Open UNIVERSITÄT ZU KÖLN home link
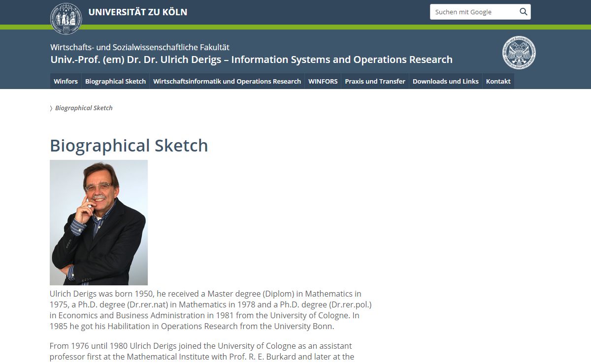This screenshot has width=591, height=364. (x=138, y=12)
